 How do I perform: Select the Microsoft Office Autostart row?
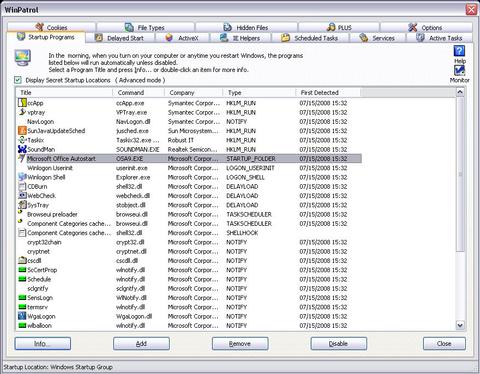tap(189, 158)
